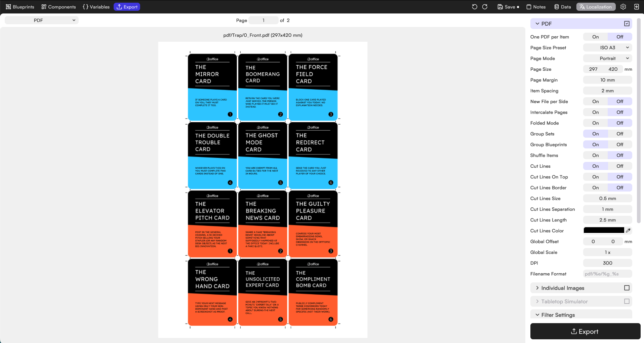Open the settings gear icon

click(623, 7)
